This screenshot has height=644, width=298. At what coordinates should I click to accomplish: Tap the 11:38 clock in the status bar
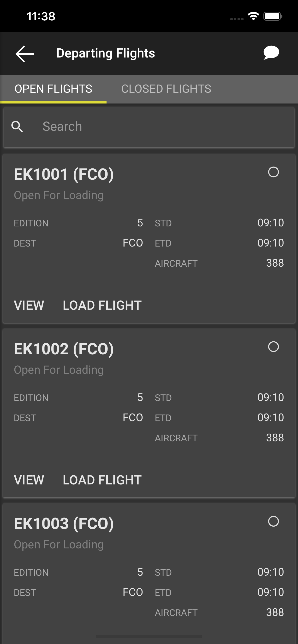click(41, 17)
